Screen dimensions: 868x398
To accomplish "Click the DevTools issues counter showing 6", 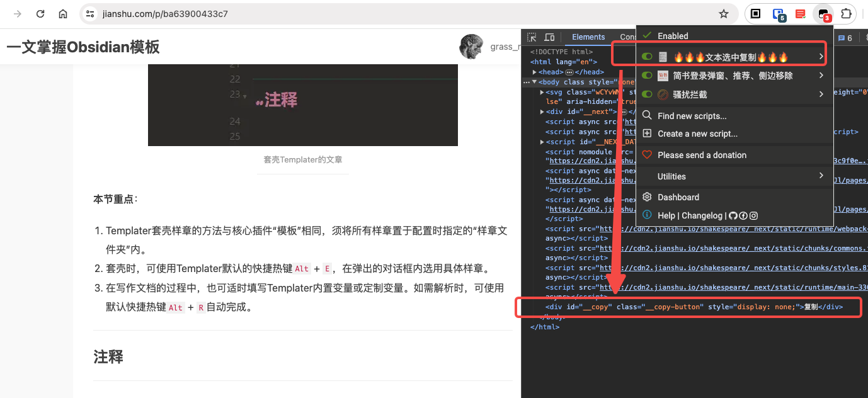I will [x=845, y=38].
